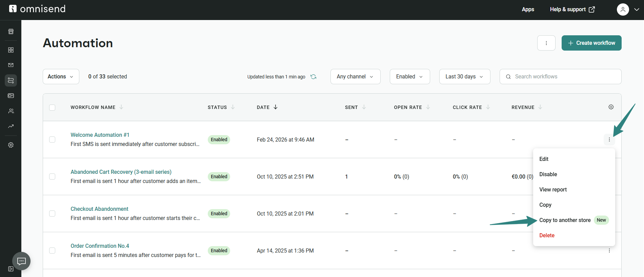Open the Last 30 days dropdown

coord(464,77)
